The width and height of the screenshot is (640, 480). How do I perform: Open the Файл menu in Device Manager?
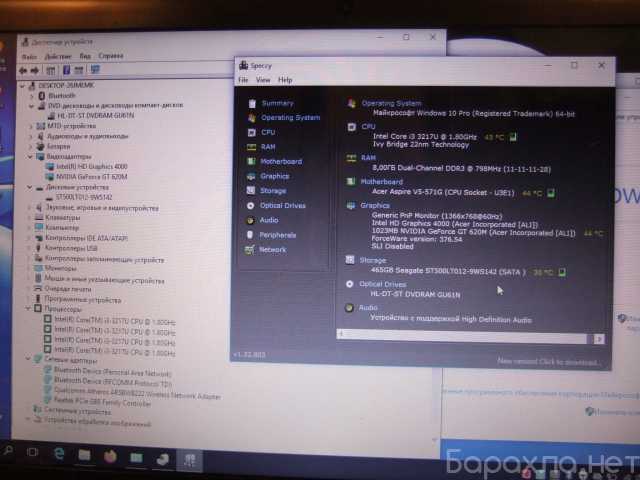[29, 57]
